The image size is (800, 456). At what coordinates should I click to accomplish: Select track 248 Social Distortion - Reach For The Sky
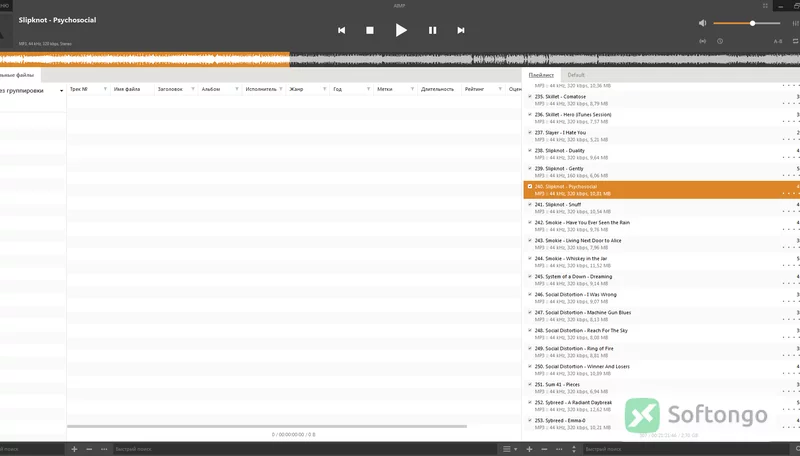tap(661, 334)
